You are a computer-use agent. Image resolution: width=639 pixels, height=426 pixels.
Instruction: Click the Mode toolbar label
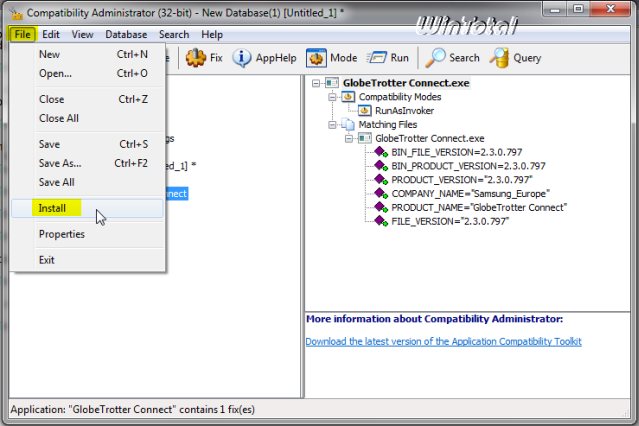[x=344, y=58]
